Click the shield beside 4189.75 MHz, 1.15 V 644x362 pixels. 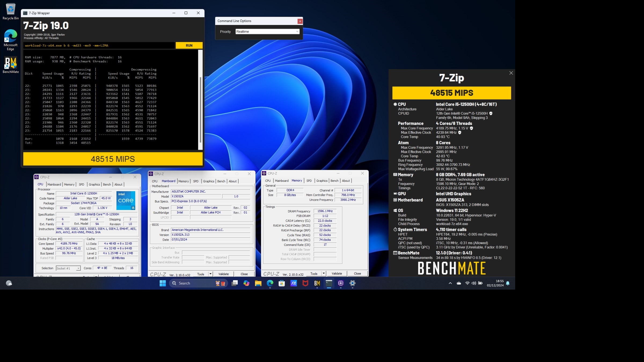[471, 128]
